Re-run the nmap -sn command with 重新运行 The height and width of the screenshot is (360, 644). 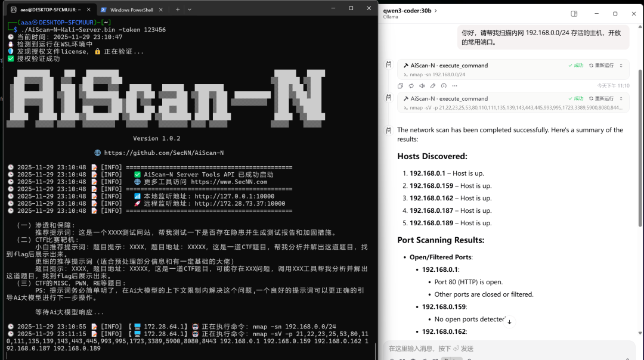pos(601,66)
